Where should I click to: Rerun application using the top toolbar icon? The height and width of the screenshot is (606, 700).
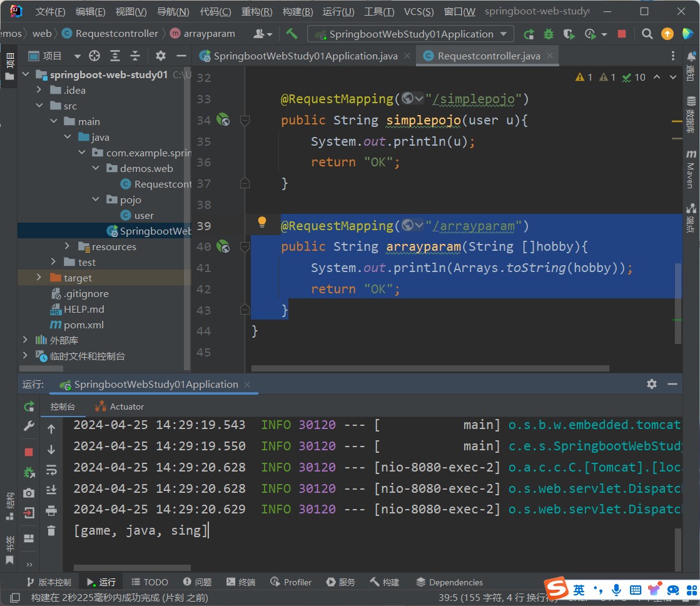(x=529, y=34)
